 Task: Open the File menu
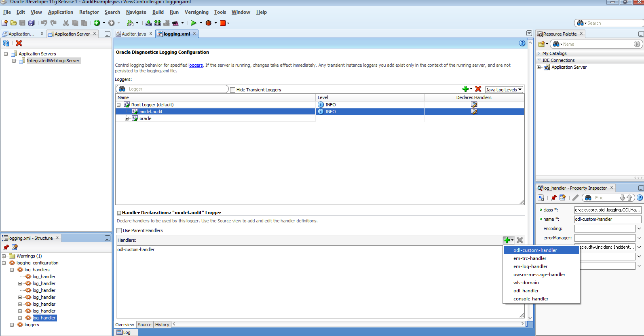(x=7, y=12)
